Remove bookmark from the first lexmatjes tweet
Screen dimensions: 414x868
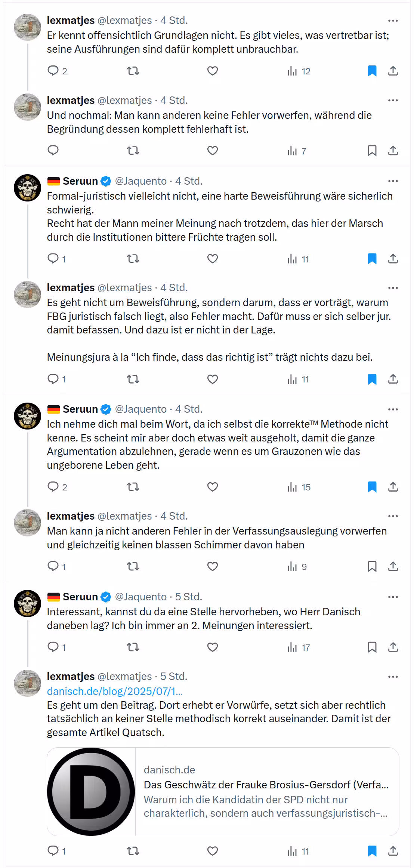pyautogui.click(x=372, y=71)
